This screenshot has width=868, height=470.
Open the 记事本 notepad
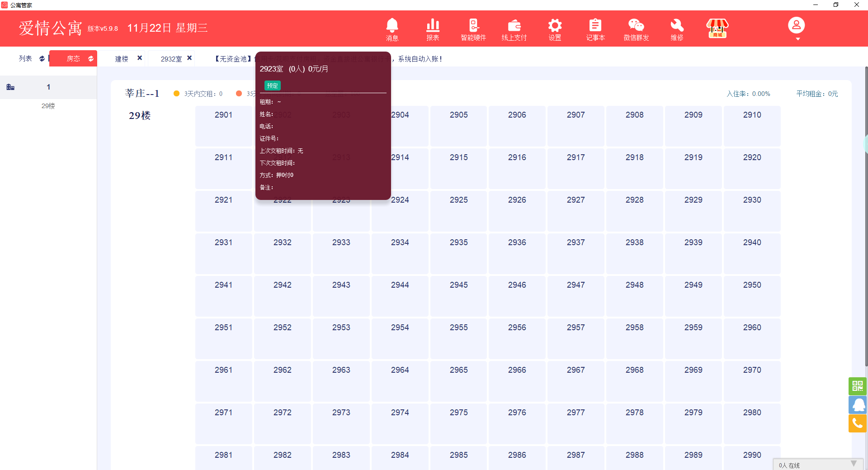595,29
